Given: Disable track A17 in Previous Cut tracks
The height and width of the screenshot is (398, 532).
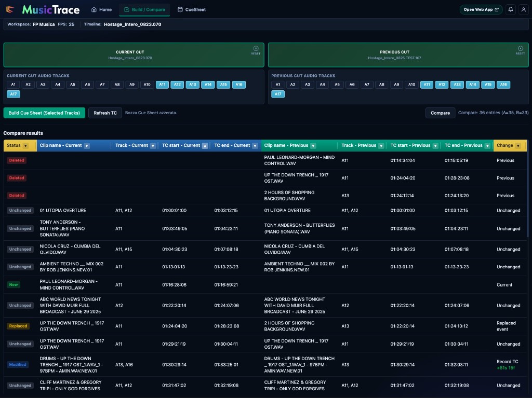Looking at the screenshot, I should click(278, 94).
